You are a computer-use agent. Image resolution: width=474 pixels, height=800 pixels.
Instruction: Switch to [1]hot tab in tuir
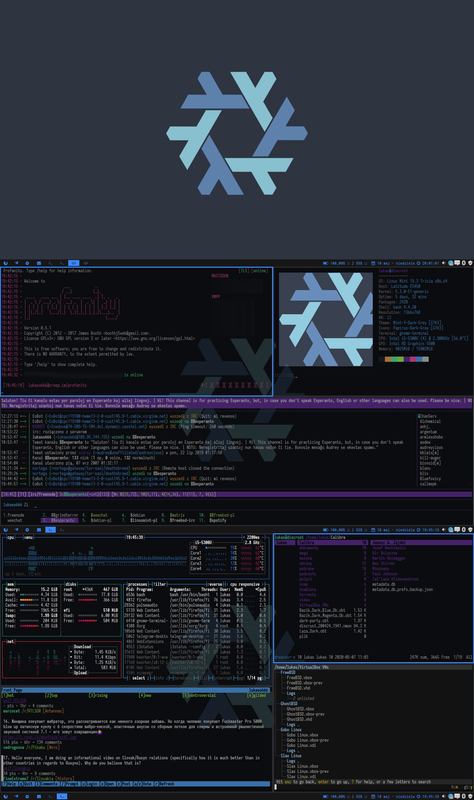coord(8,695)
